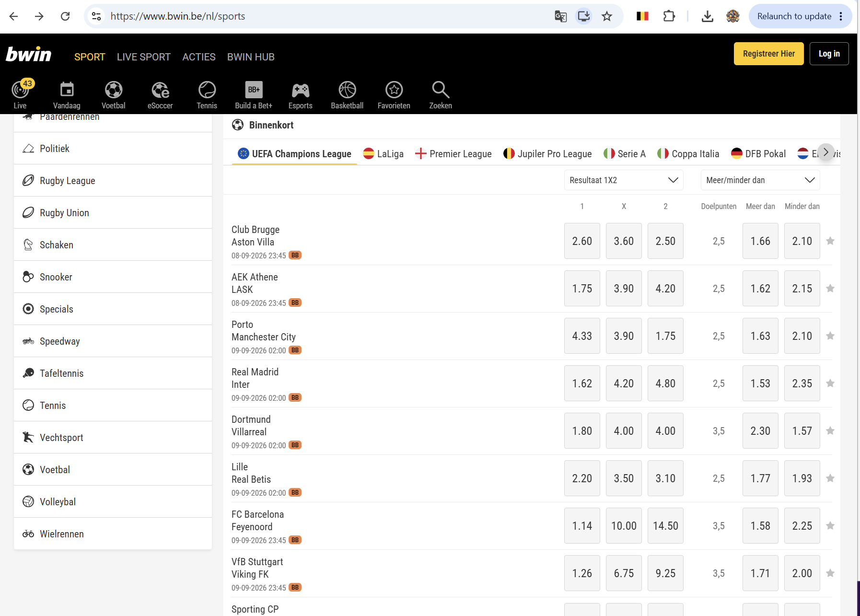Viewport: 860px width, 616px height.
Task: Click the bwin logo
Action: (29, 55)
